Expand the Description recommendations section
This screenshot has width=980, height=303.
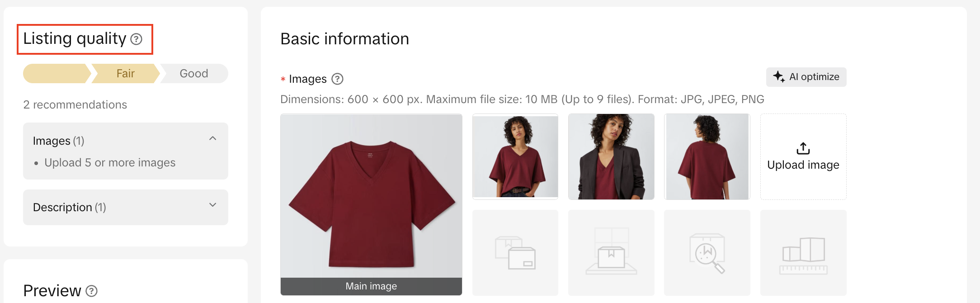pos(212,205)
